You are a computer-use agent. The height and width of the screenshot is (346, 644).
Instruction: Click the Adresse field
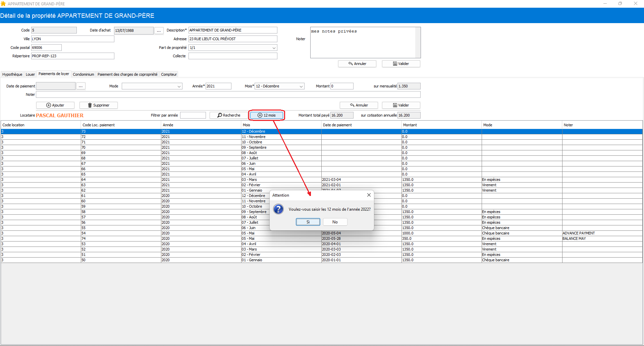233,39
